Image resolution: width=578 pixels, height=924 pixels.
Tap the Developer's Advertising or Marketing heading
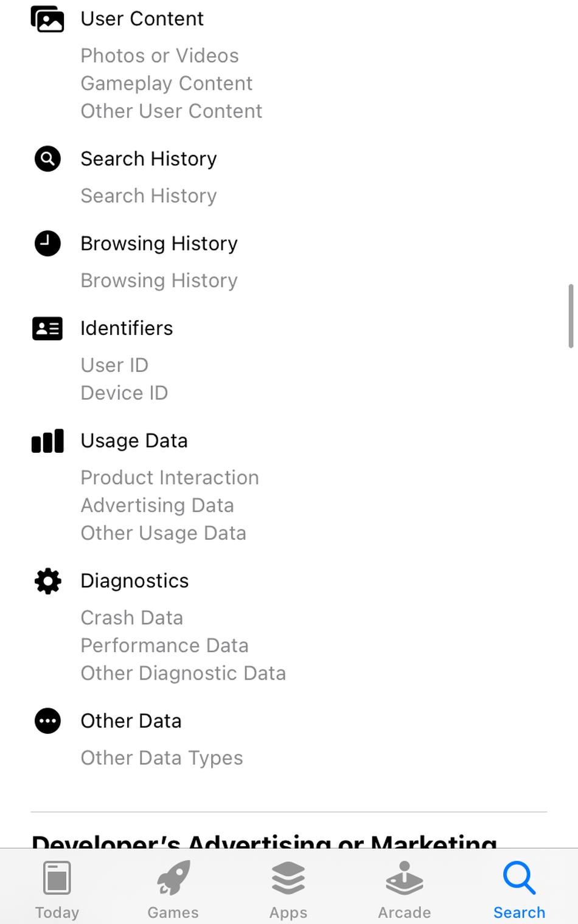coord(264,841)
